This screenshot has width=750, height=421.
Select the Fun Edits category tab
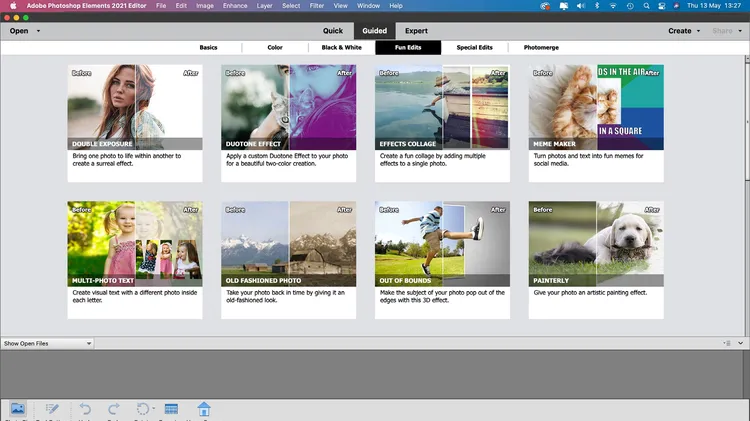click(408, 47)
